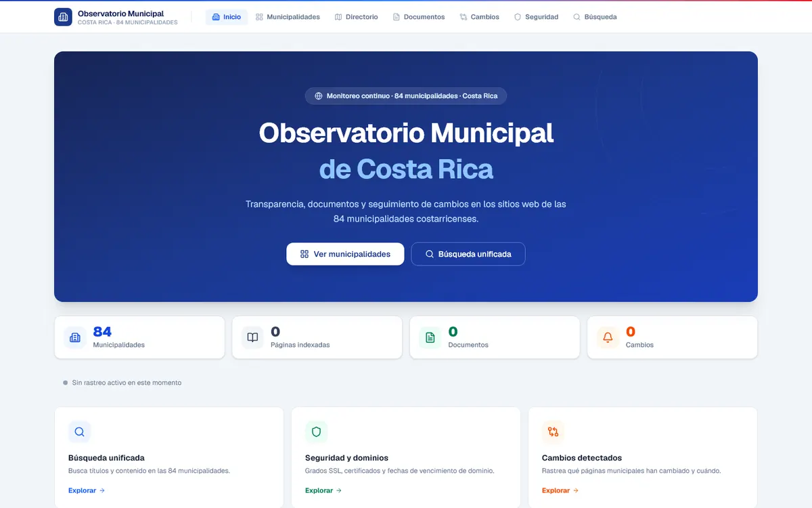
Task: Click the Búsqueda unificada hero button
Action: [468, 254]
